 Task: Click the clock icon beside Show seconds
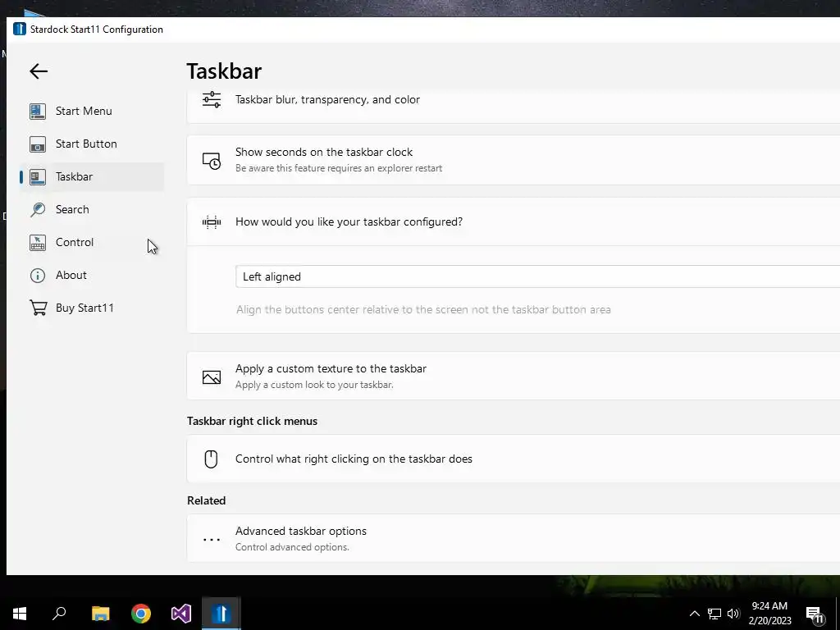(212, 160)
